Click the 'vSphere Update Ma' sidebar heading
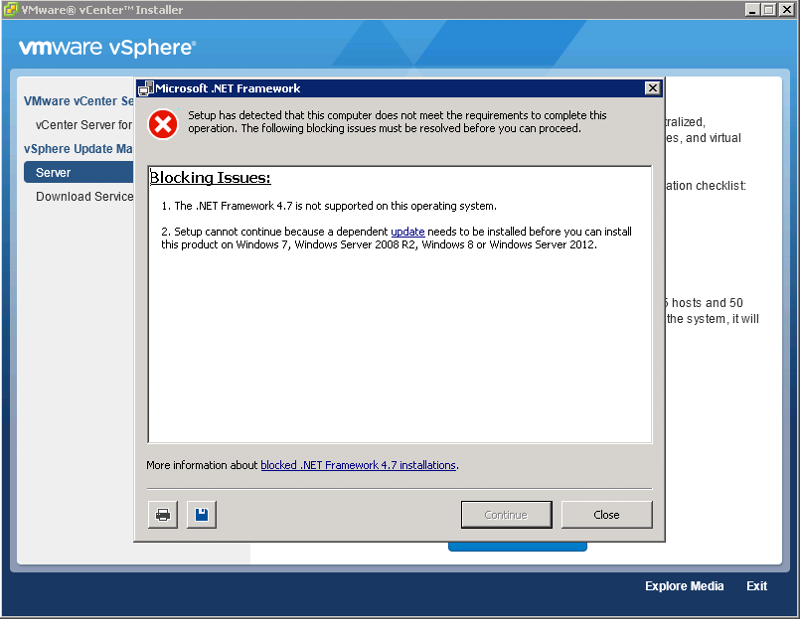Viewport: 800px width, 619px height. coord(78,148)
